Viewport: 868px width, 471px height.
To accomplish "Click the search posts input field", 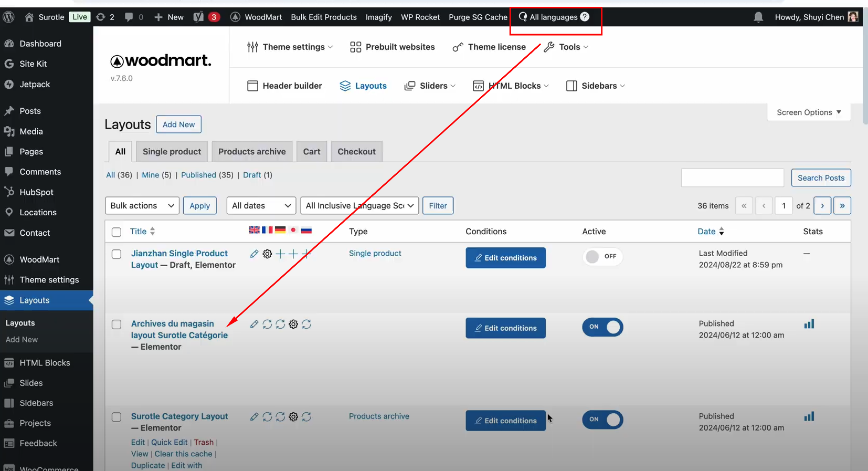I will [x=732, y=177].
